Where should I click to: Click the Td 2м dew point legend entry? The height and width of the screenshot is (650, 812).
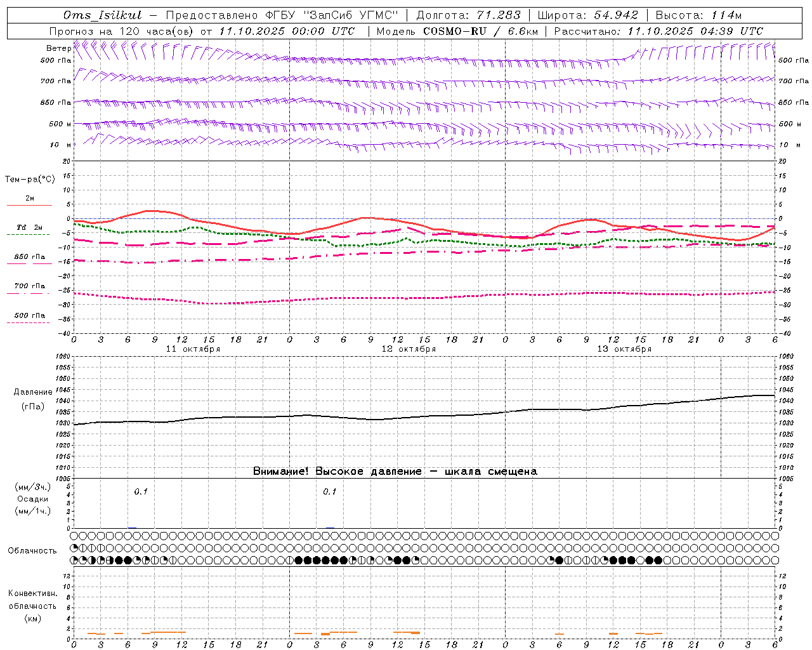click(30, 227)
